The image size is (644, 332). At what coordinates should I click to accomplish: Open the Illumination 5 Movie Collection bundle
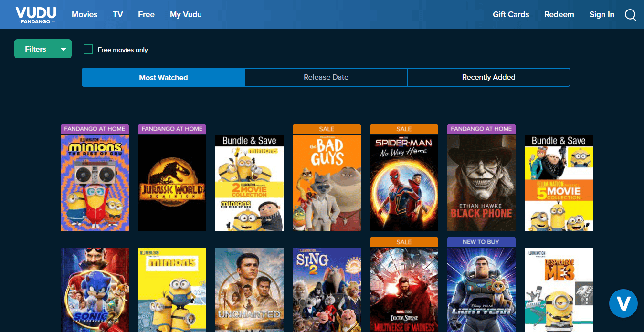[559, 183]
